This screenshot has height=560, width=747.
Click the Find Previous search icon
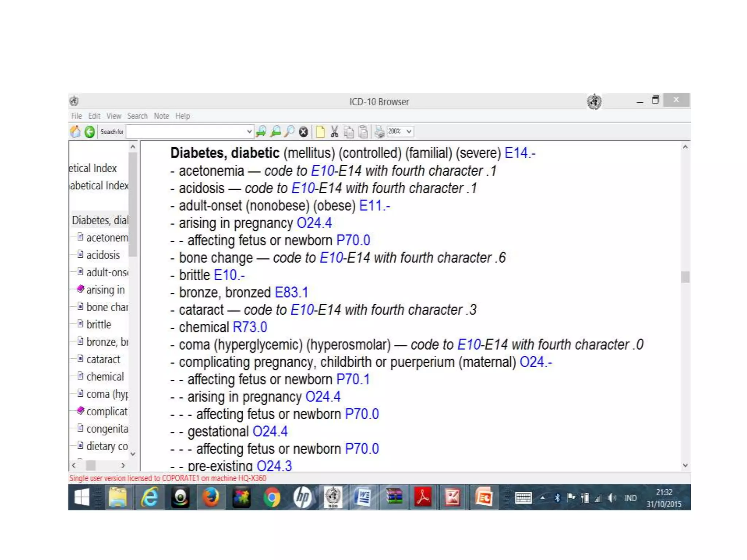275,132
